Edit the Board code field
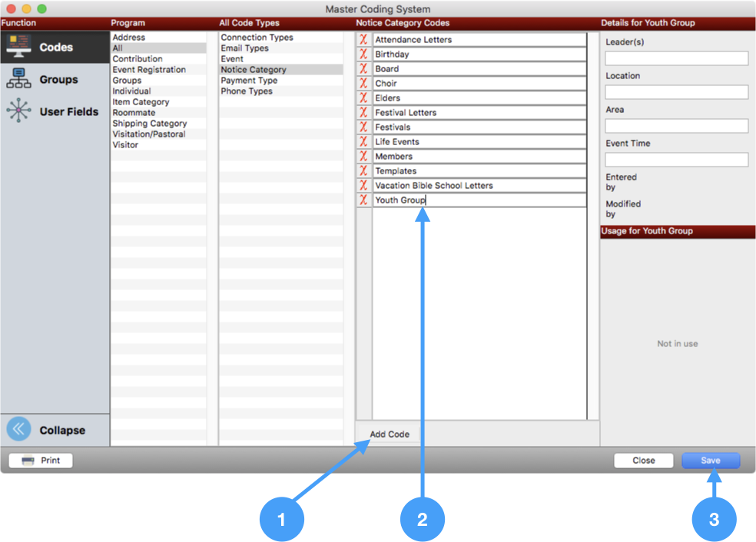This screenshot has width=756, height=542. tap(479, 68)
